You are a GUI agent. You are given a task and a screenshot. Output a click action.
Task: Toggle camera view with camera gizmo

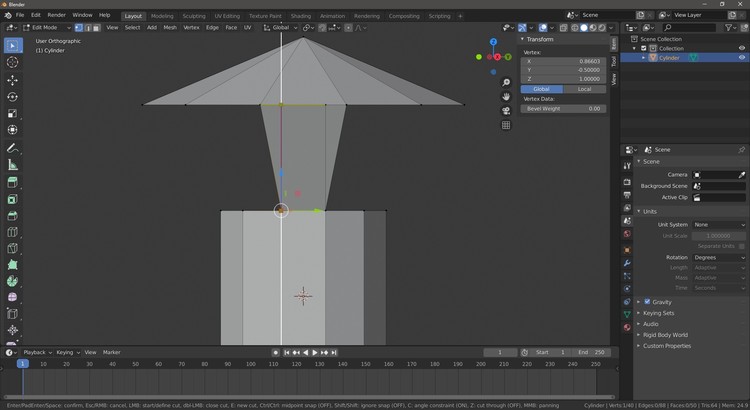506,111
